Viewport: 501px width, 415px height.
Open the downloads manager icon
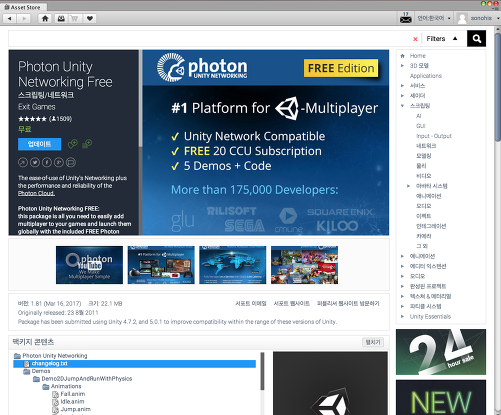pos(61,18)
